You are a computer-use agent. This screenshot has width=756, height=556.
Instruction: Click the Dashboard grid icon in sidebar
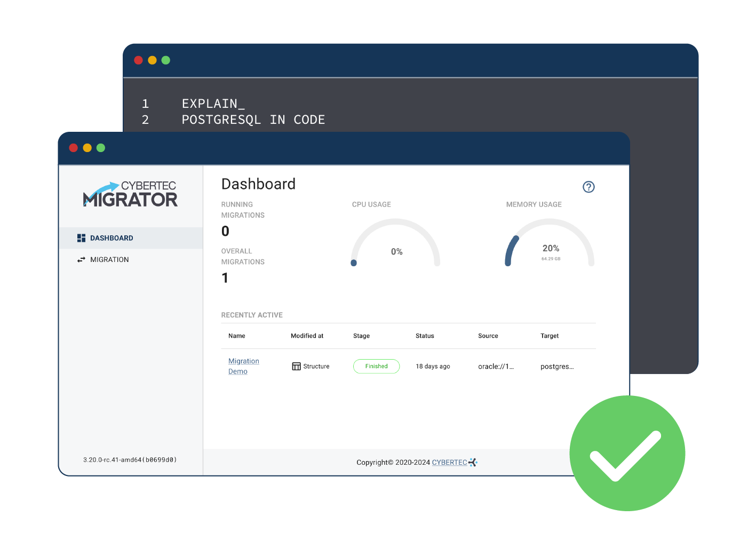pyautogui.click(x=81, y=238)
